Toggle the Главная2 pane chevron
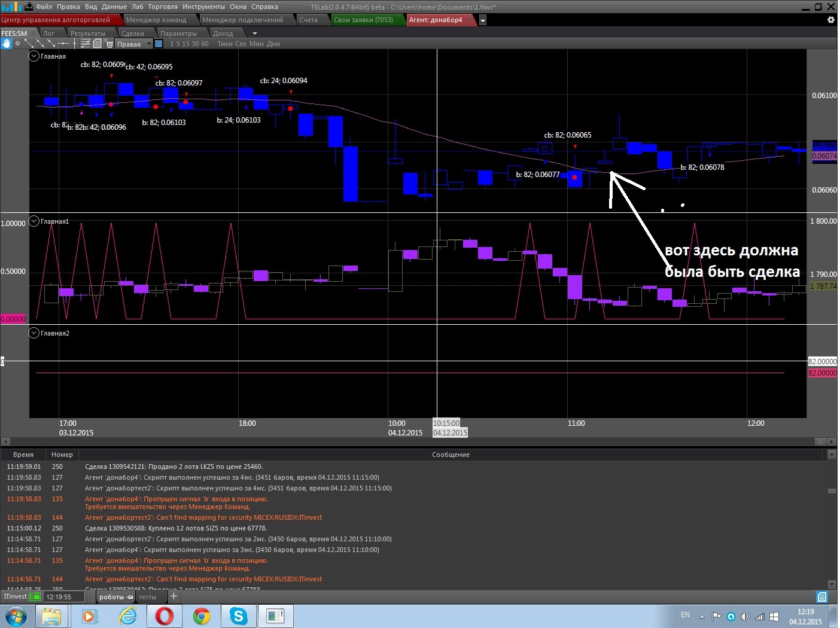 point(34,333)
